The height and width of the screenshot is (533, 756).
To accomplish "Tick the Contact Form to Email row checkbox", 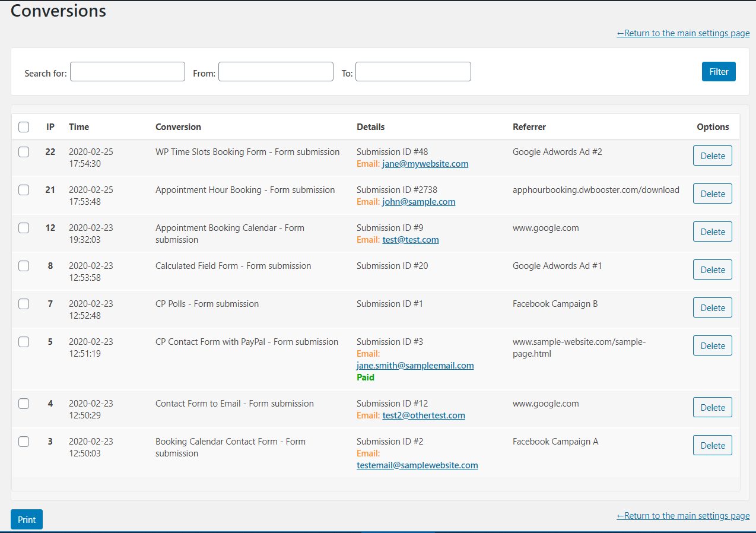I will 24,404.
